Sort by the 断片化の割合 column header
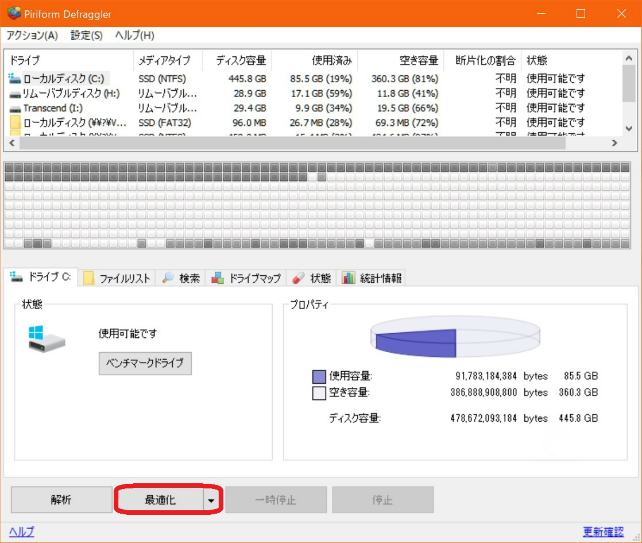This screenshot has height=543, width=642. point(483,61)
